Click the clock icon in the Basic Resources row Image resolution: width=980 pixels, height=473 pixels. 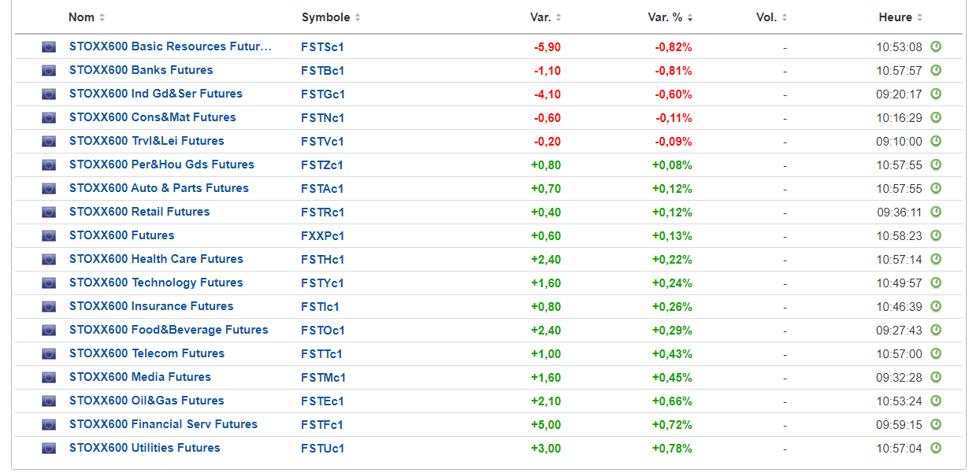[x=936, y=47]
